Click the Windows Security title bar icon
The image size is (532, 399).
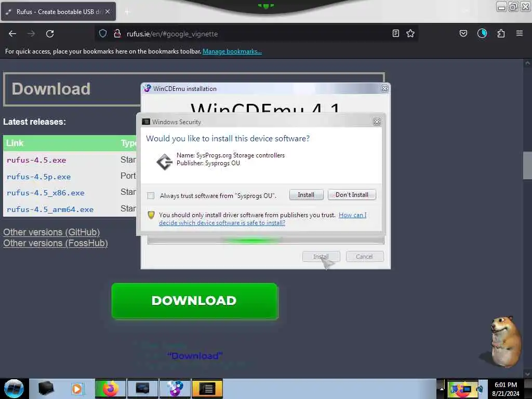pos(146,122)
